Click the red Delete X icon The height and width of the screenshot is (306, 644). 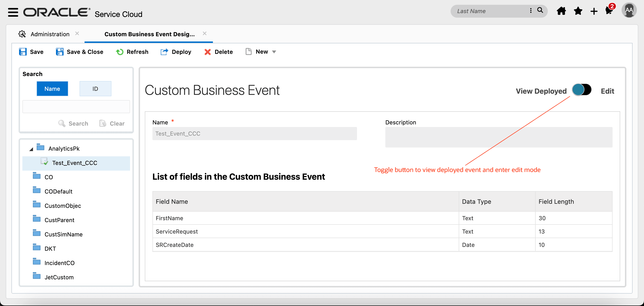tap(207, 52)
